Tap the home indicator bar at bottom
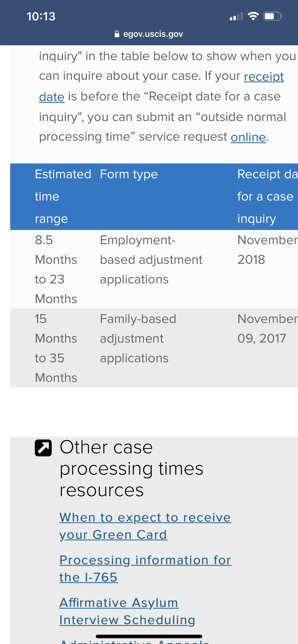The height and width of the screenshot is (644, 298). 149,636
